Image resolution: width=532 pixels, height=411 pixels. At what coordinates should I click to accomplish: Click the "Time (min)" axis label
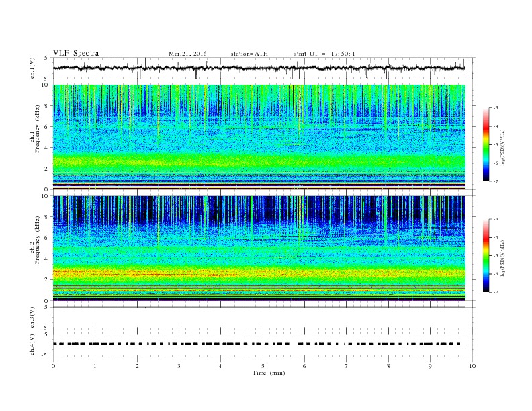(x=269, y=373)
